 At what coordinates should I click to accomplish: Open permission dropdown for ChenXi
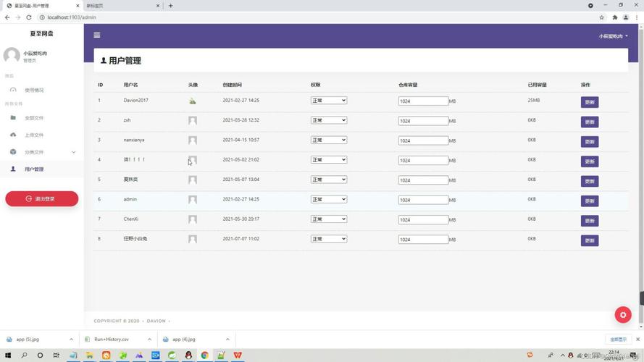[x=329, y=219]
